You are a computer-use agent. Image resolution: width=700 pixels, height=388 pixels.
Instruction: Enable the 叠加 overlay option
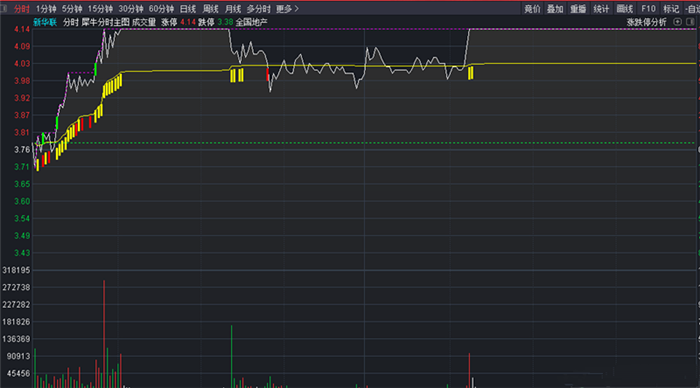(555, 9)
